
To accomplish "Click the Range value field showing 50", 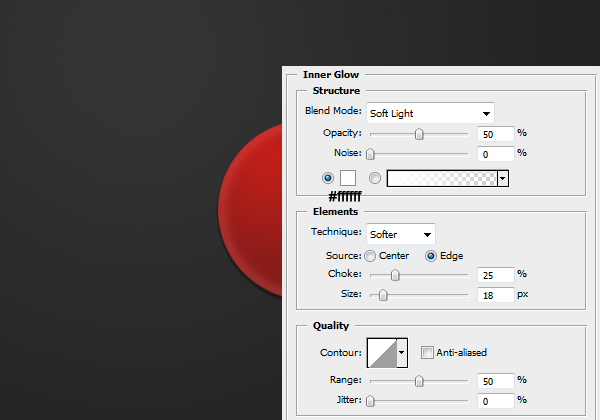I will point(496,381).
